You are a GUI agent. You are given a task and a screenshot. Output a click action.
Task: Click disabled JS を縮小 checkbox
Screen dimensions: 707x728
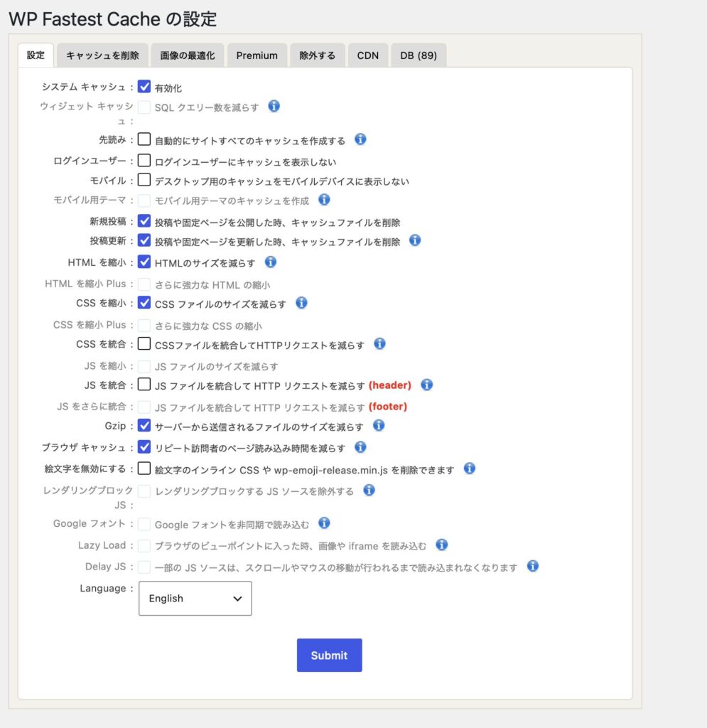144,366
